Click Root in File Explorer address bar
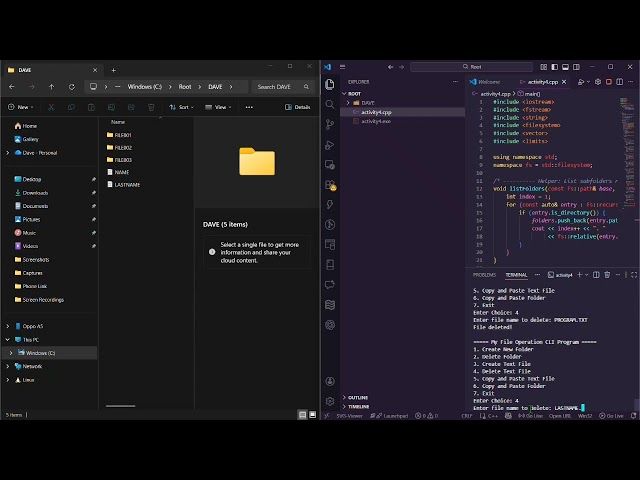The height and width of the screenshot is (480, 640). [x=185, y=87]
